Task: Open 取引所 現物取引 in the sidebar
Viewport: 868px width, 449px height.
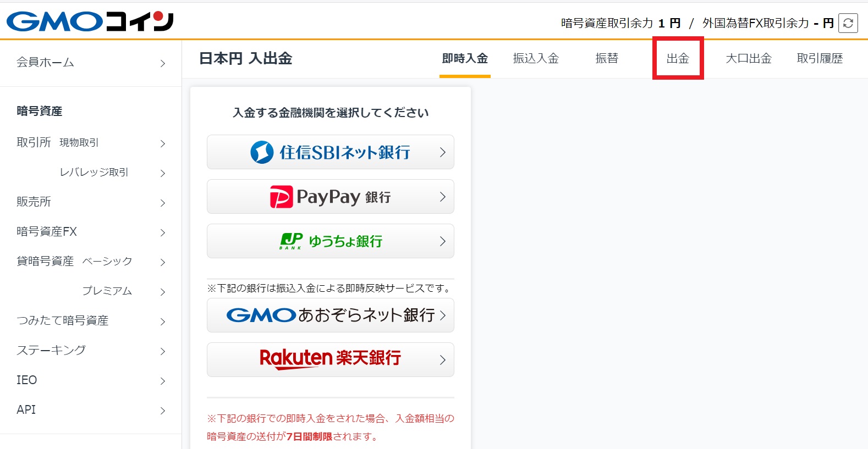Action: tap(91, 143)
